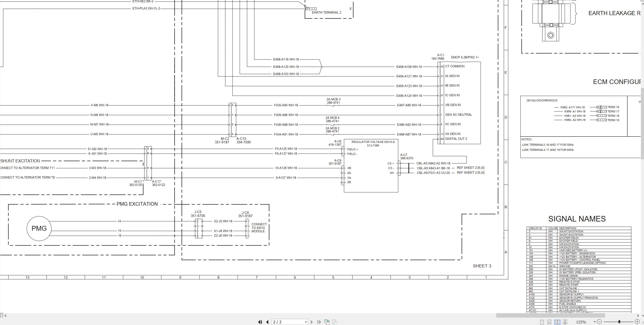Select the facing two-page layout

click(557, 322)
